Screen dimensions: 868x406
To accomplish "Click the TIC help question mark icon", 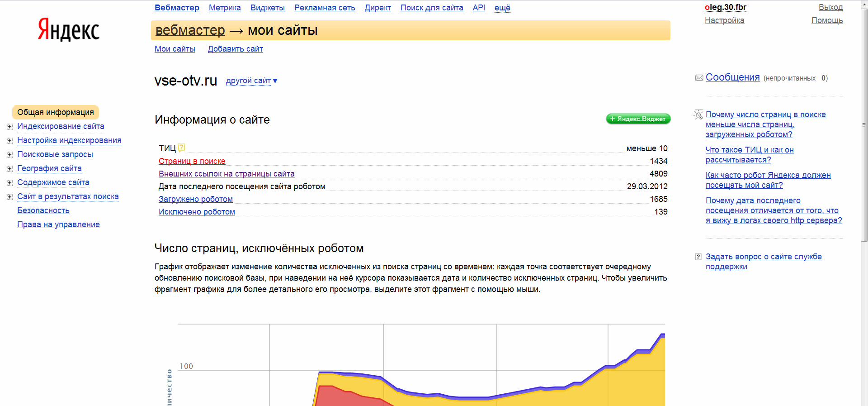I will click(x=181, y=148).
